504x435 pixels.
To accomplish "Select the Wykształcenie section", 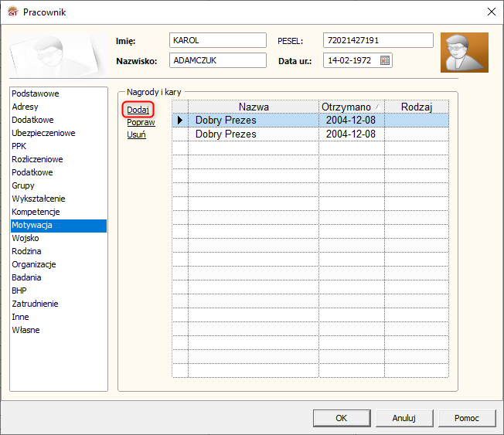I will point(59,199).
